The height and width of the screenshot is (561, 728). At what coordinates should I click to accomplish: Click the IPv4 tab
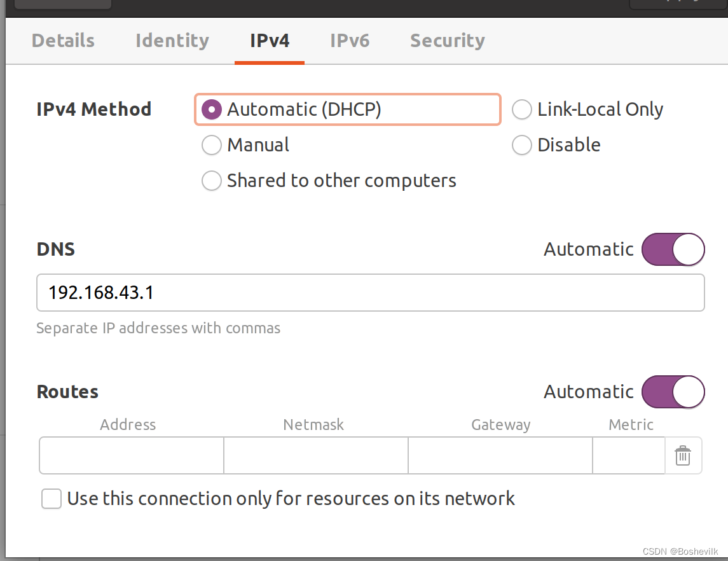270,41
